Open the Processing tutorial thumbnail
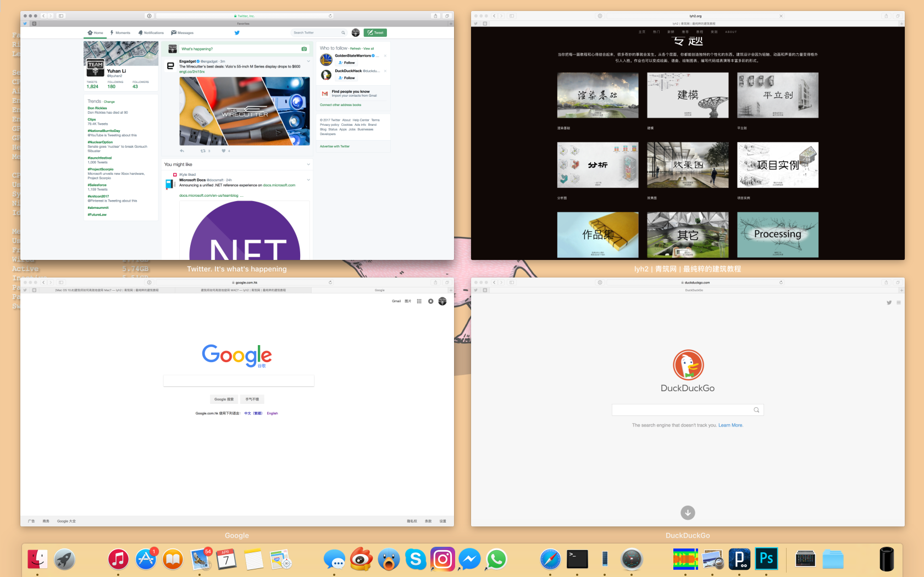Image resolution: width=924 pixels, height=577 pixels. point(778,235)
